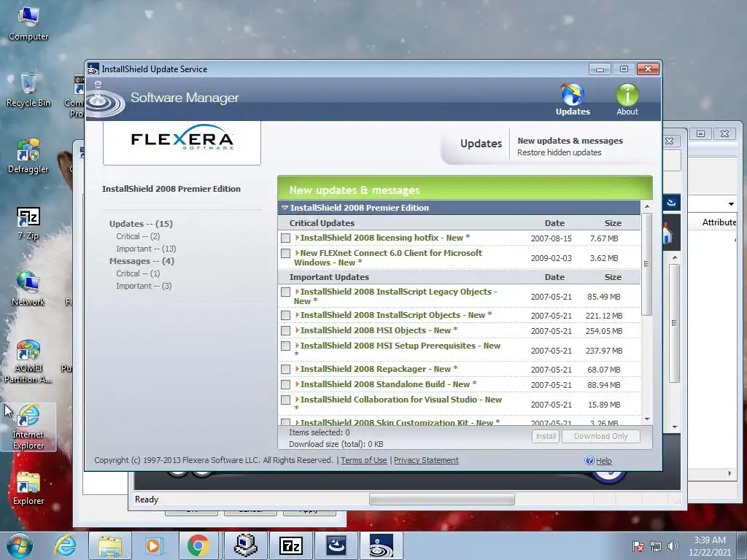Expand licensing hotfix details arrow
The image size is (747, 560).
point(297,237)
